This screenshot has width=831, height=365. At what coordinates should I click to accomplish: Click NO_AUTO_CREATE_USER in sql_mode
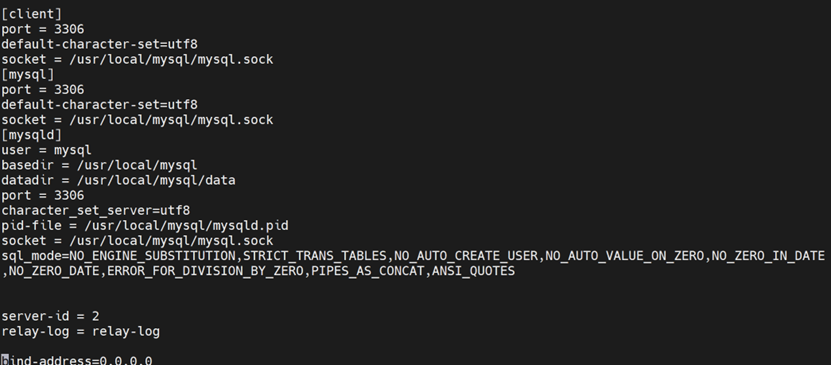click(x=466, y=256)
